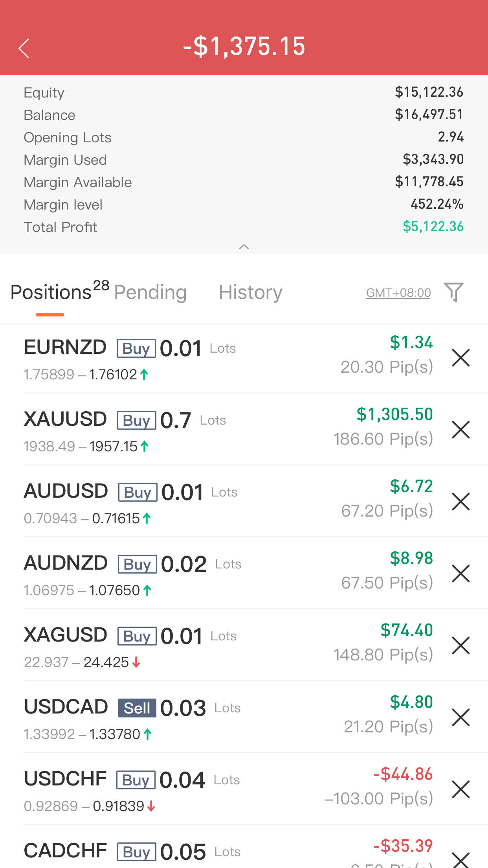Close the XAGUSD position
488x868 pixels.
click(x=460, y=645)
